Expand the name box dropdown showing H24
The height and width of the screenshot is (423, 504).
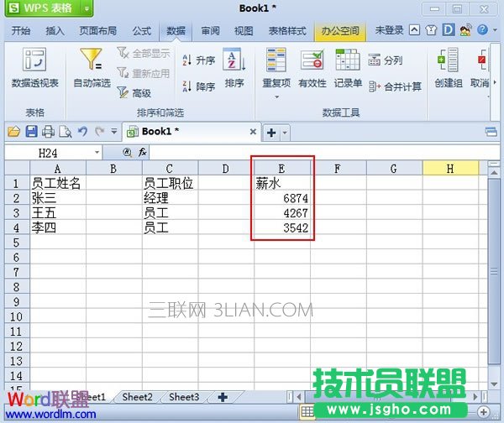(97, 153)
